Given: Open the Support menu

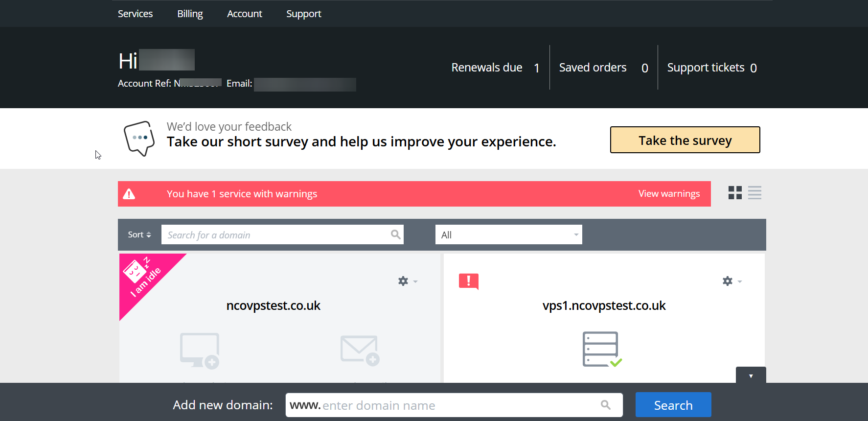Looking at the screenshot, I should tap(303, 14).
